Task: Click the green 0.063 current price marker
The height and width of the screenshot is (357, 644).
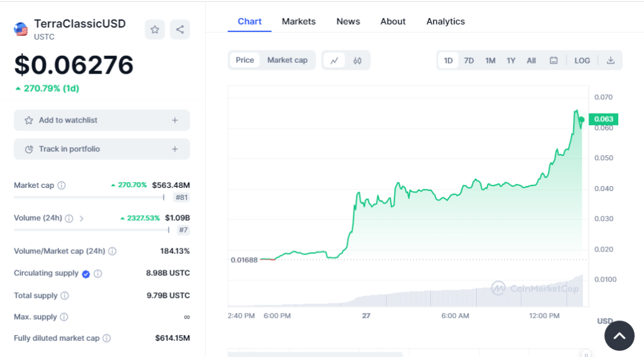Action: point(603,119)
